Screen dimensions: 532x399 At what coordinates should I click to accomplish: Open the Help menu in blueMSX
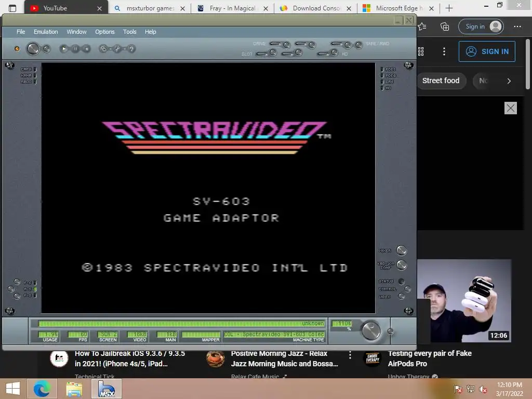click(x=150, y=32)
